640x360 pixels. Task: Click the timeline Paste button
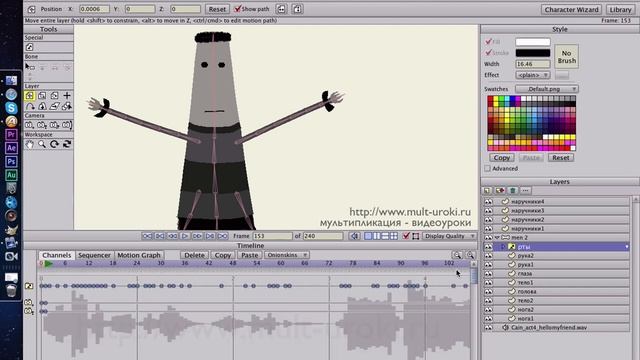(249, 255)
